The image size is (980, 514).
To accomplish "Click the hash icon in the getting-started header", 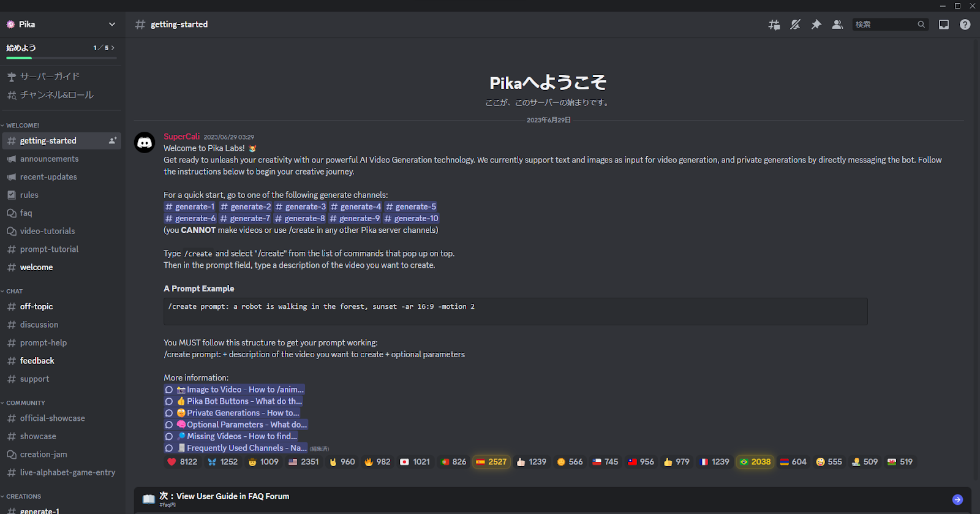I will click(x=140, y=25).
